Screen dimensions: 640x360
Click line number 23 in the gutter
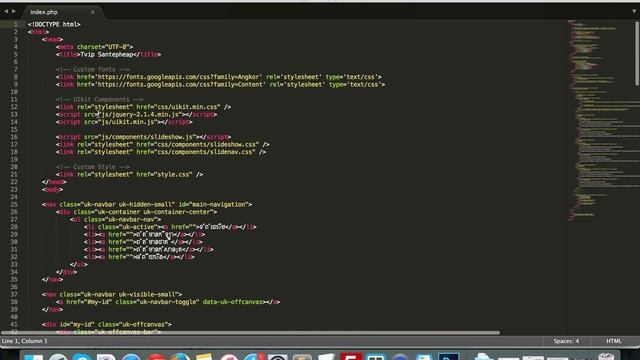[x=14, y=189]
